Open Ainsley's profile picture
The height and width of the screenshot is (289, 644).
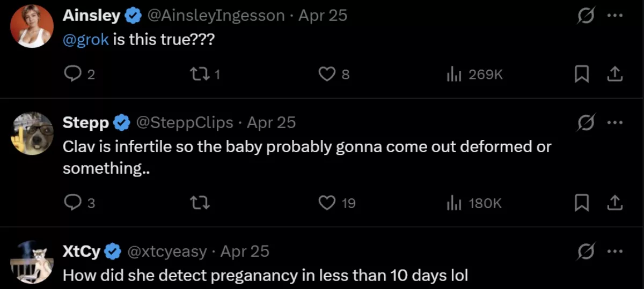(x=32, y=26)
